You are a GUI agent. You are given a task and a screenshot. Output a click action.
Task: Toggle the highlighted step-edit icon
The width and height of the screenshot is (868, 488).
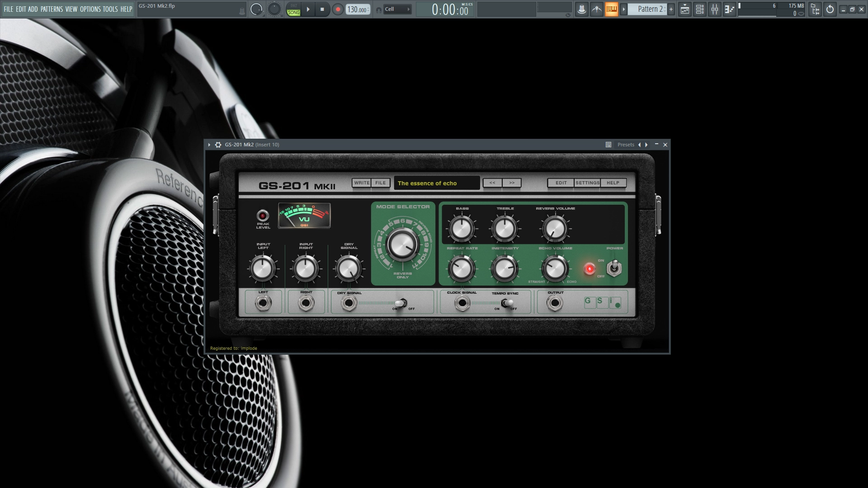[x=611, y=9]
